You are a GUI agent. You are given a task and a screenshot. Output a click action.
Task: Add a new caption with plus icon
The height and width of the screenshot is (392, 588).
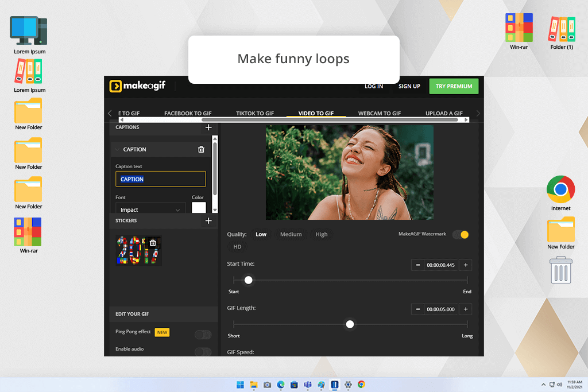point(208,127)
